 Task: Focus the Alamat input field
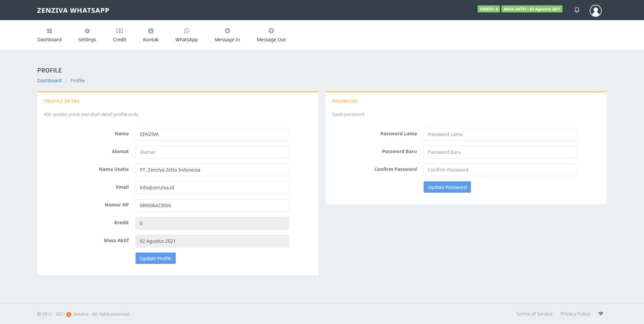point(212,152)
